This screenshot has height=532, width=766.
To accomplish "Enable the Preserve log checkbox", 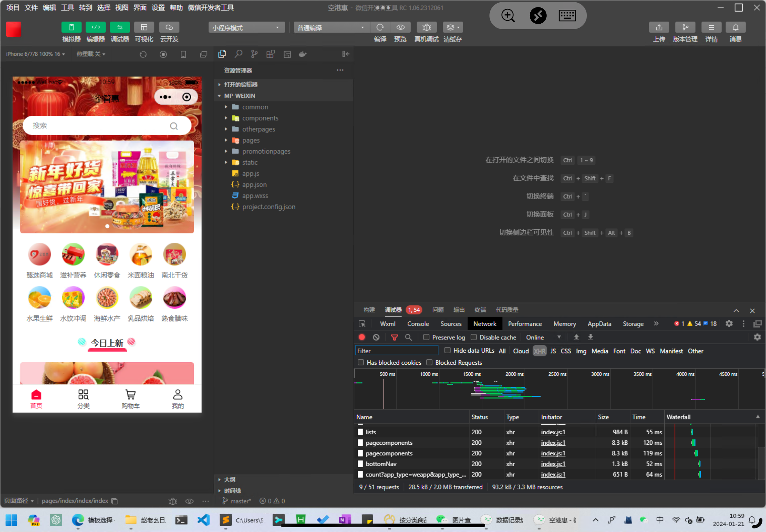I will 426,337.
